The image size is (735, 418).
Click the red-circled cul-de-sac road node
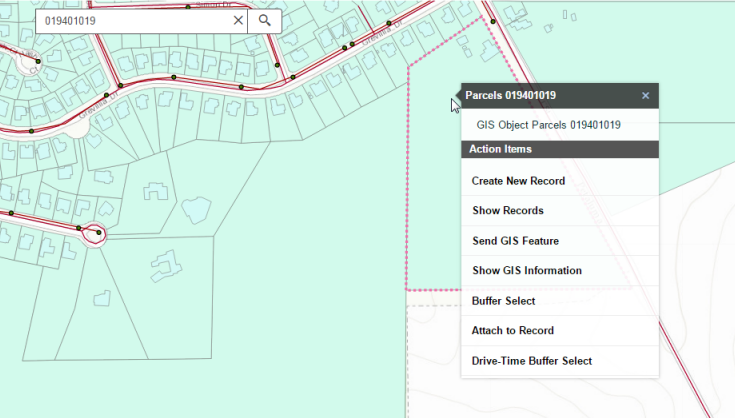point(97,235)
